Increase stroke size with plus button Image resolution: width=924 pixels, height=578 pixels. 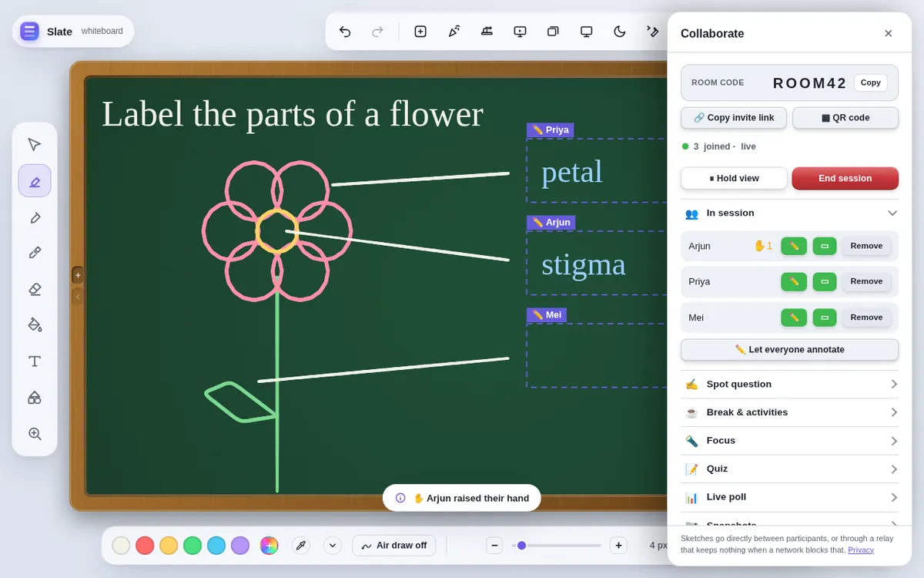coord(618,546)
